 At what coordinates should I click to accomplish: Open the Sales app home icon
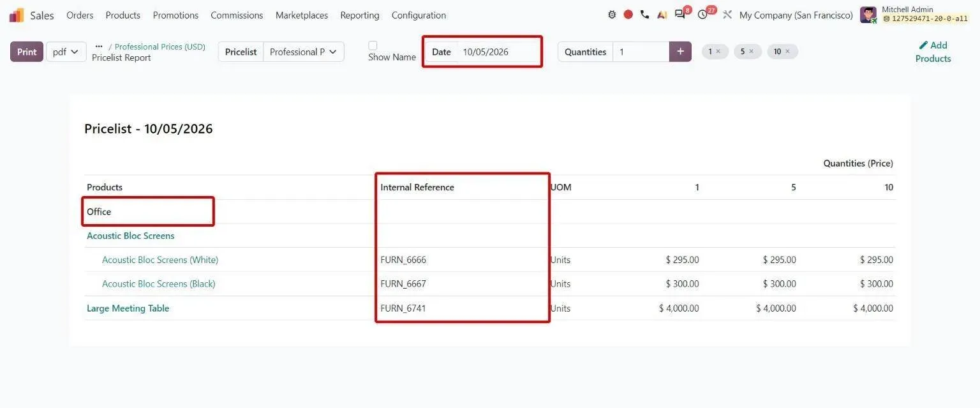tap(17, 15)
